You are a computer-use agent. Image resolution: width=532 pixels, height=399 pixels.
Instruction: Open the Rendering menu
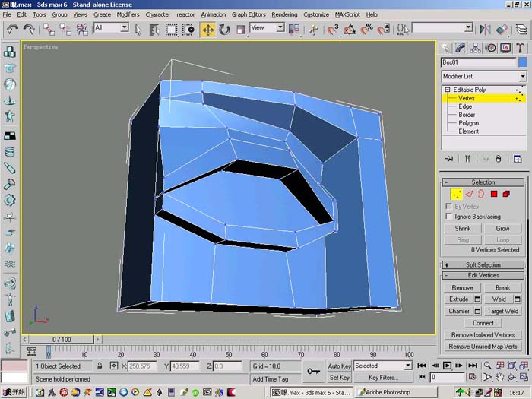click(x=284, y=14)
